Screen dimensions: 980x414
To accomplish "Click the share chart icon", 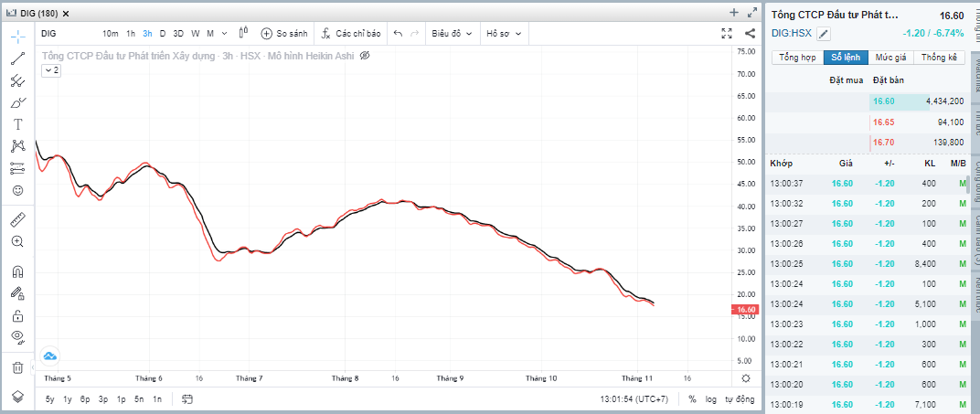I will pos(750,33).
